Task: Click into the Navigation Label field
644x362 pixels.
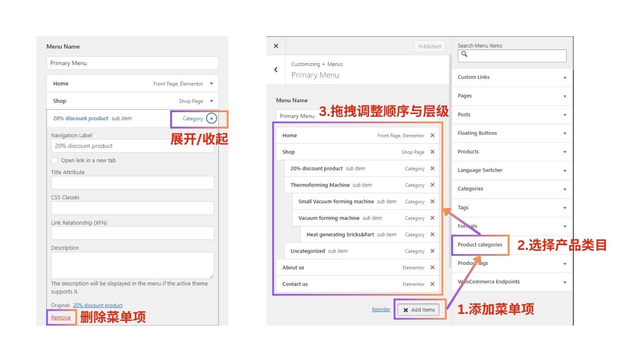Action: (x=132, y=146)
